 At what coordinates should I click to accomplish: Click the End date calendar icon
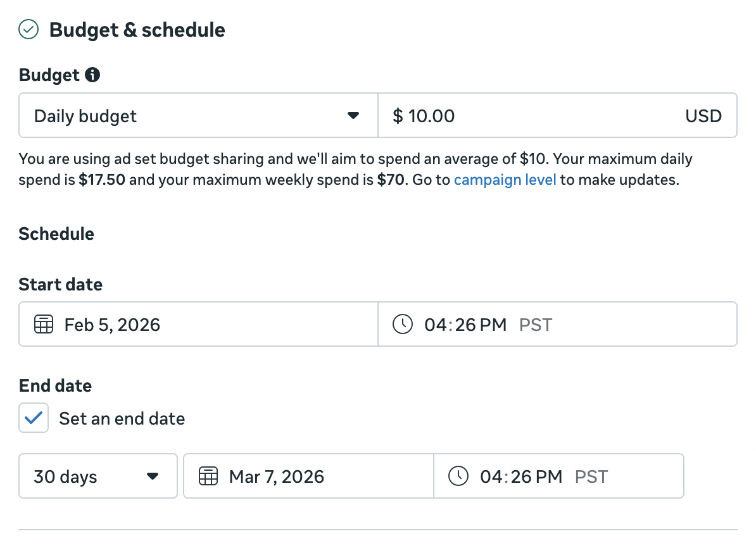(208, 476)
